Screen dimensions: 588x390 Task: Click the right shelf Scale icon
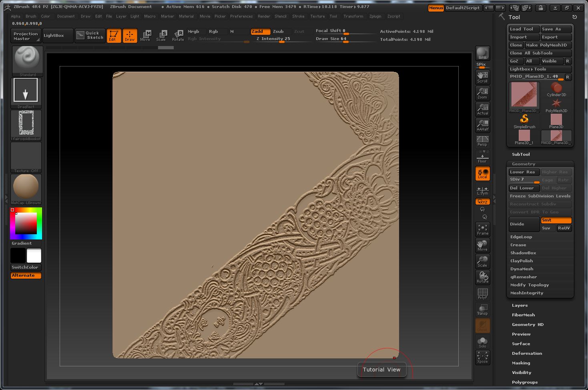click(x=482, y=261)
